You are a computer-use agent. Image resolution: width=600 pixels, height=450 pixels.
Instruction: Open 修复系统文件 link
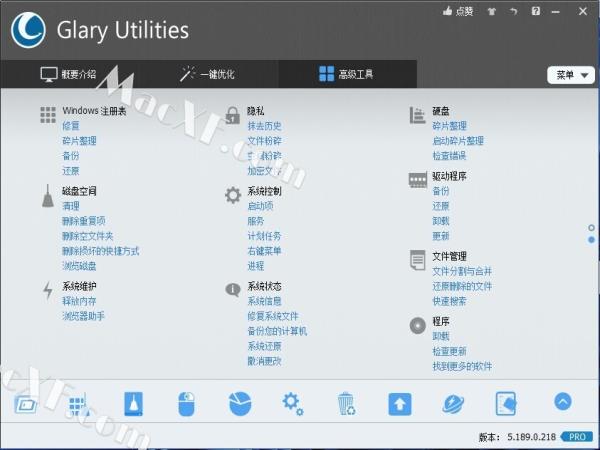[273, 316]
